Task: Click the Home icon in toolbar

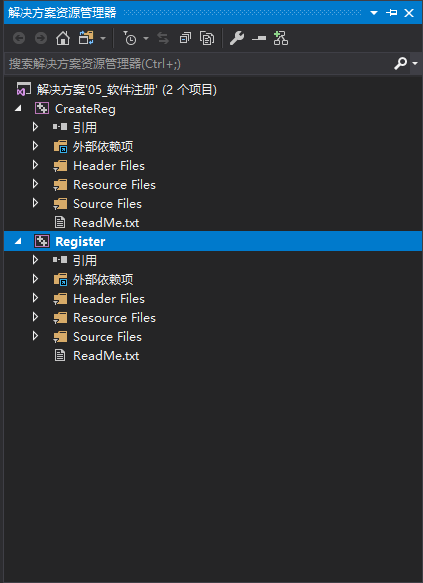Action: click(x=63, y=38)
